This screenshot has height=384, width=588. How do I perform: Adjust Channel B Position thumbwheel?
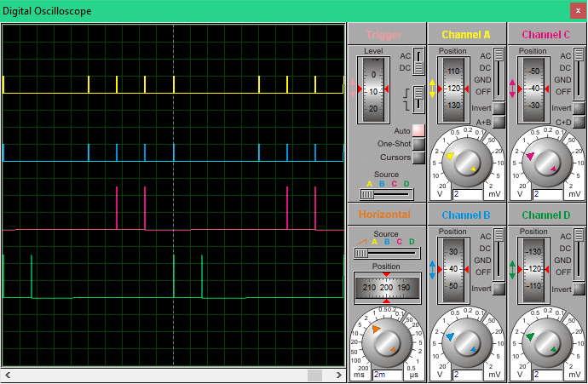click(x=453, y=270)
